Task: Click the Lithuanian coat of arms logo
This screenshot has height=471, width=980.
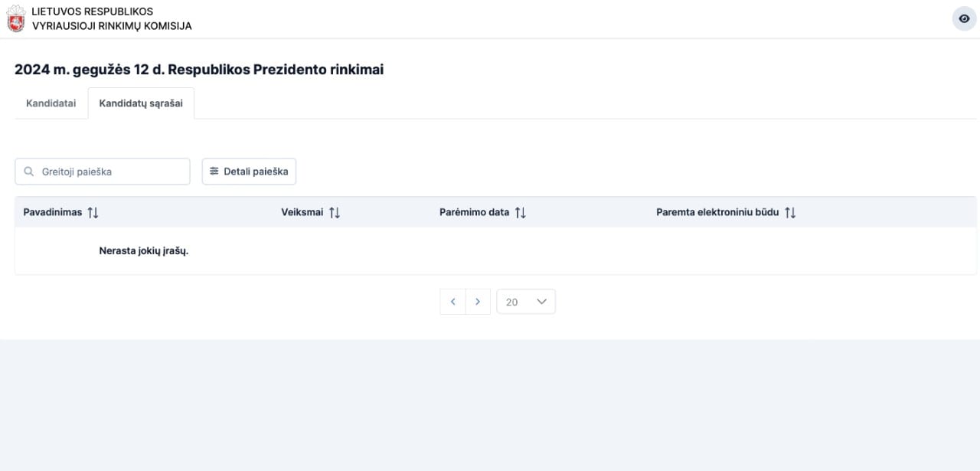Action: pyautogui.click(x=15, y=19)
